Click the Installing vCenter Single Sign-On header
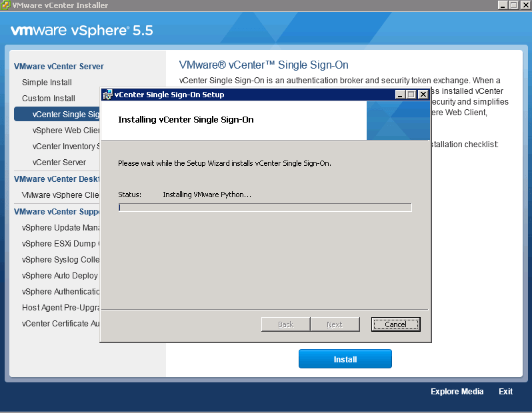 coord(186,120)
